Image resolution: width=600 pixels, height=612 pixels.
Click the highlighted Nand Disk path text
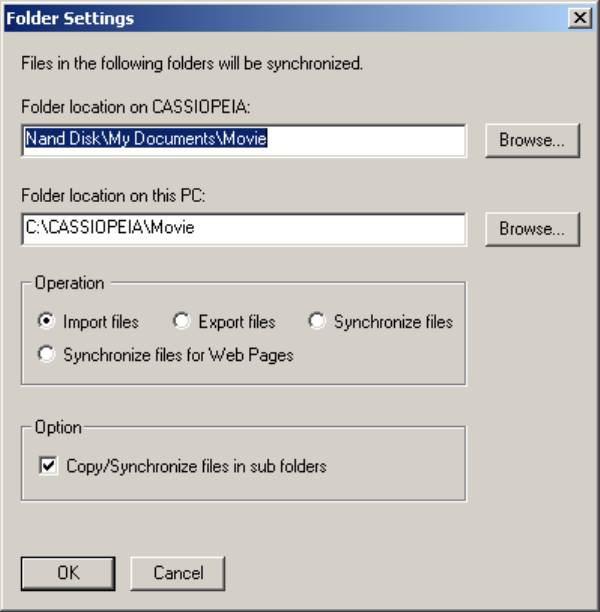[146, 140]
